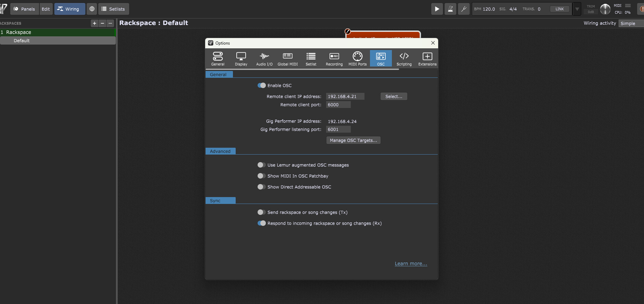
Task: Click the bypass icon on the red audio block
Action: (348, 32)
